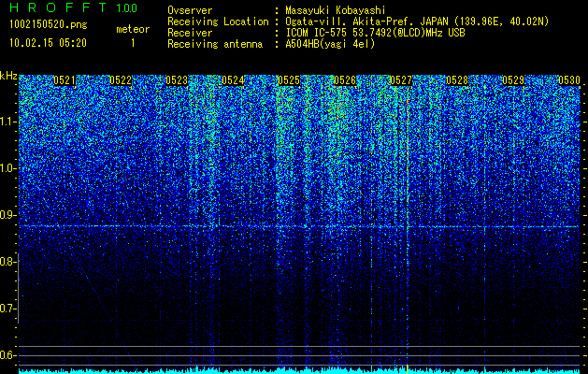
Task: Click the ICOM IC-575 receiver details
Action: (375, 33)
